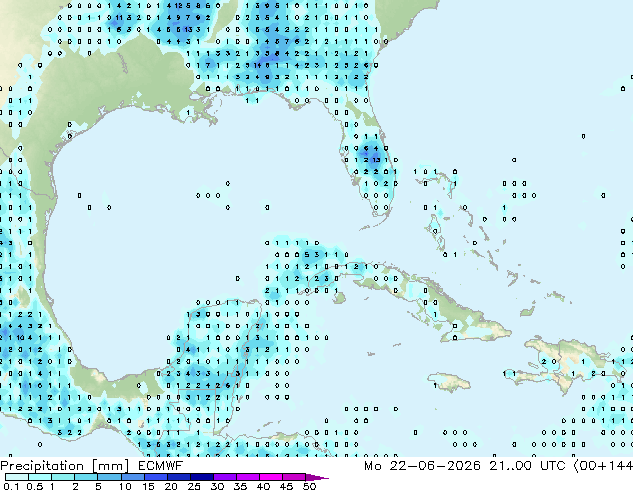Click the legend label '10'
Screen dimensions: 634x490
tap(125, 486)
